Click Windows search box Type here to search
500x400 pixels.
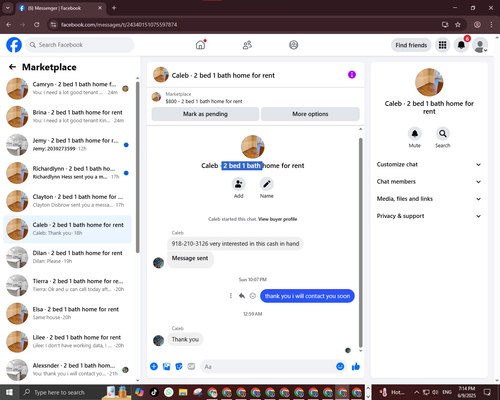(x=60, y=392)
